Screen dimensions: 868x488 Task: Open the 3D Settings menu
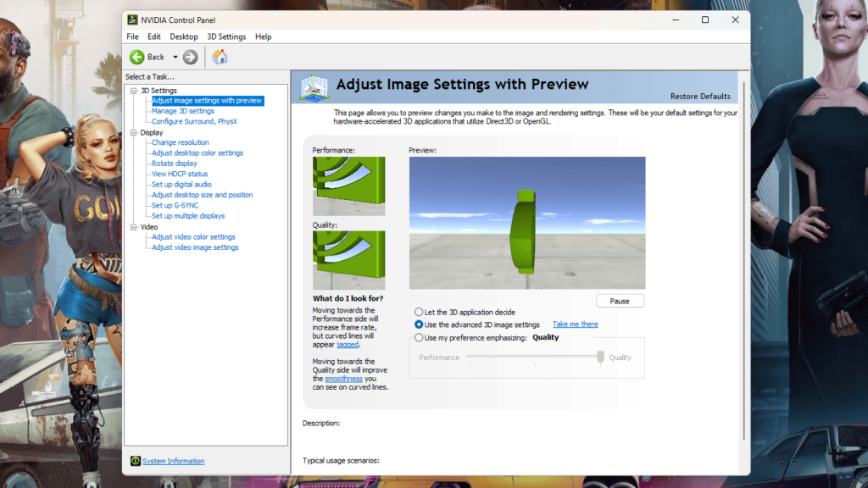tap(226, 36)
